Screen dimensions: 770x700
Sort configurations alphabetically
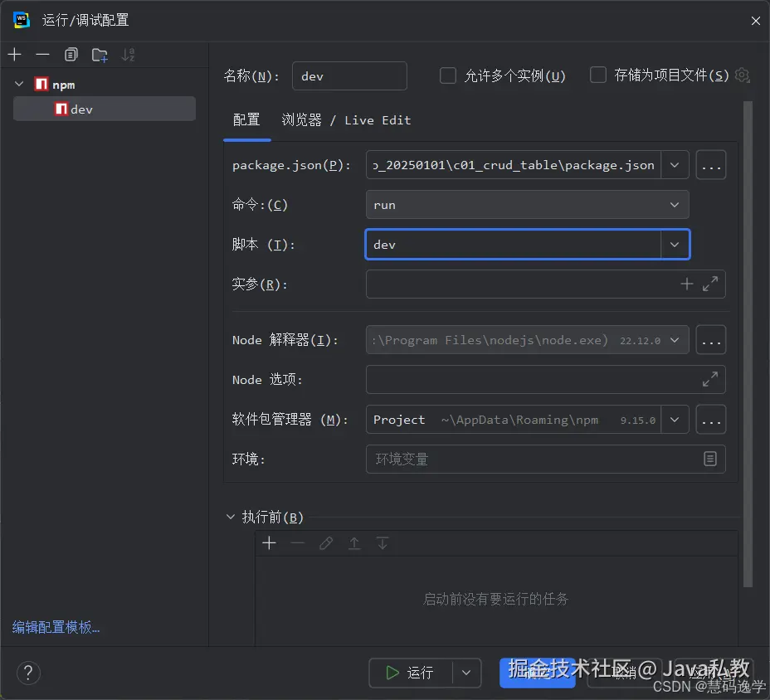click(x=126, y=55)
